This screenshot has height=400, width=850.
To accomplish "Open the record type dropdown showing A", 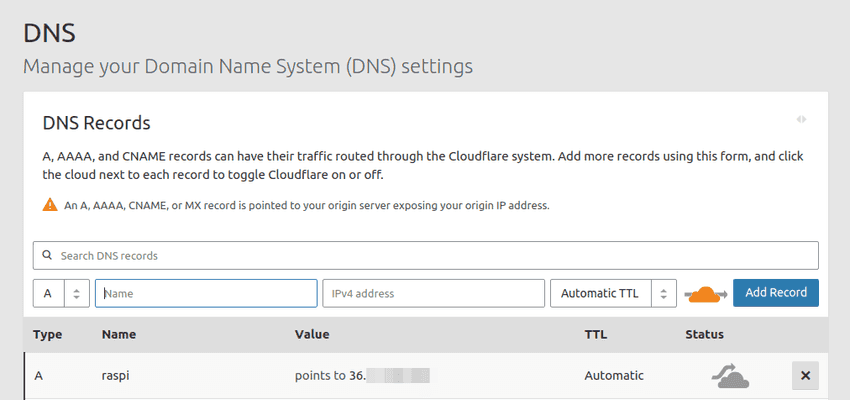I will pos(61,293).
